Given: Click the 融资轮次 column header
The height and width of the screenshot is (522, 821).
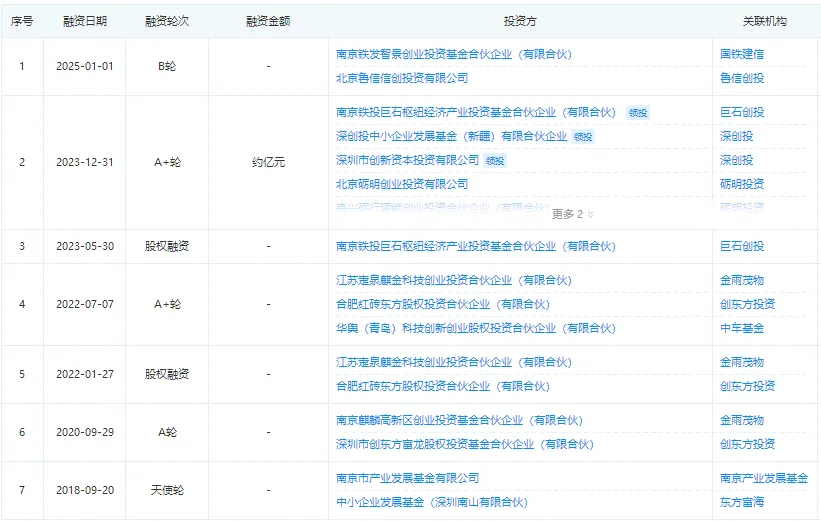Looking at the screenshot, I should (x=167, y=21).
